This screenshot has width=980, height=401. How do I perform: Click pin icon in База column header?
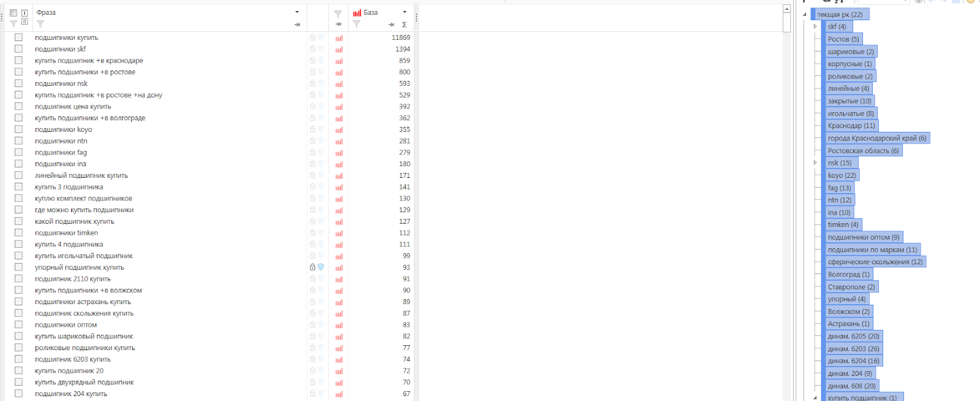pyautogui.click(x=391, y=25)
